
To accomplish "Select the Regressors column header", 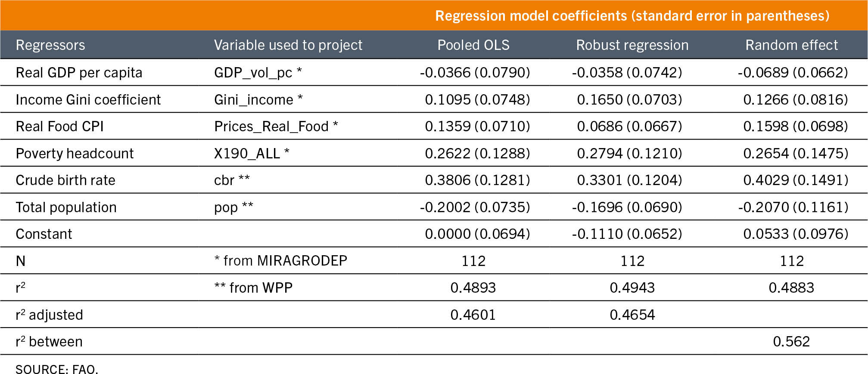I will pos(50,45).
